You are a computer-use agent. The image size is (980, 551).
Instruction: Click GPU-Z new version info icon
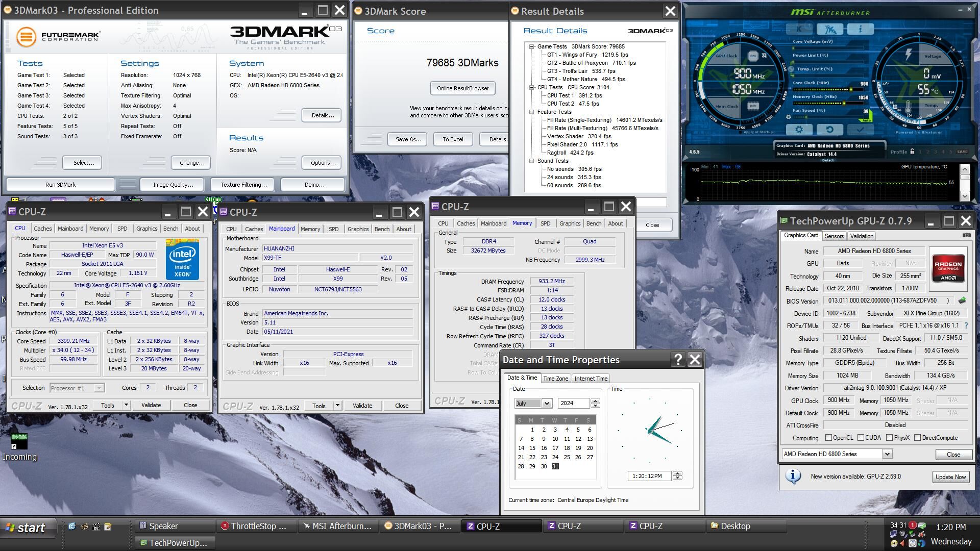pyautogui.click(x=793, y=477)
